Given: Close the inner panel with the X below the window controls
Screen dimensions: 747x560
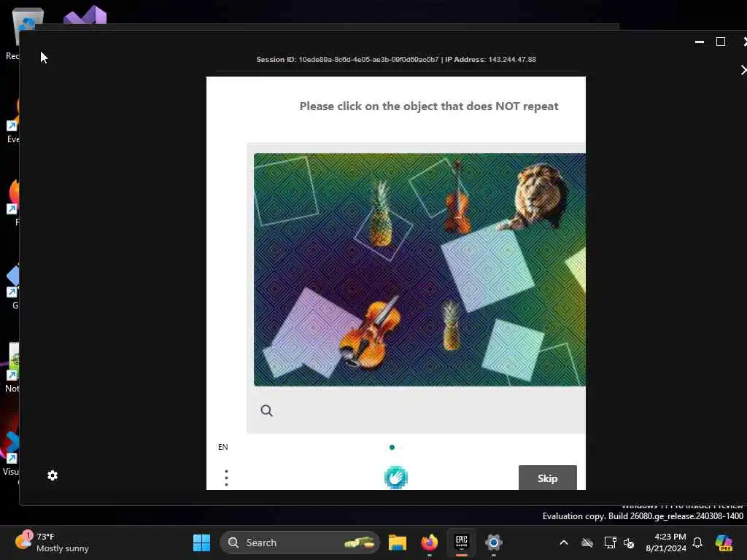Looking at the screenshot, I should (743, 70).
